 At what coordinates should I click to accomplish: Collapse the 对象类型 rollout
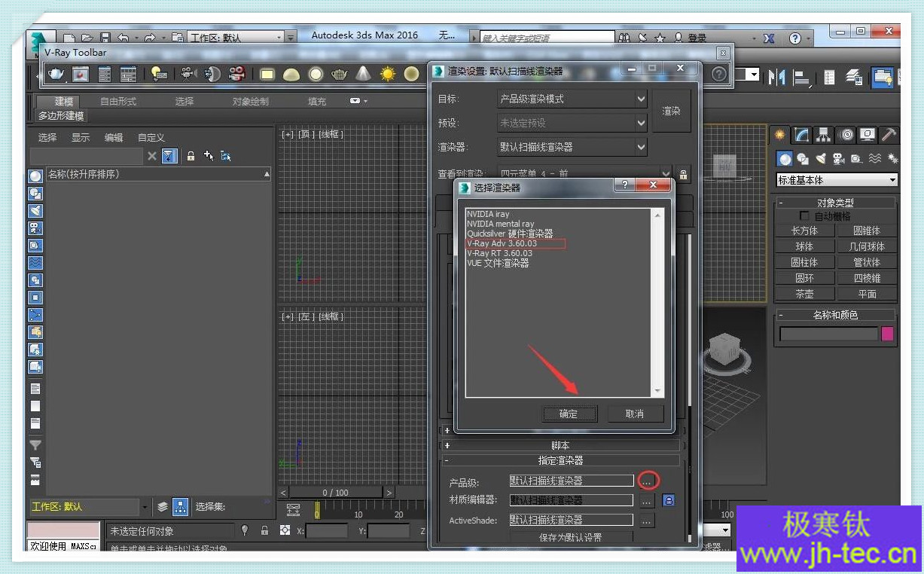835,203
